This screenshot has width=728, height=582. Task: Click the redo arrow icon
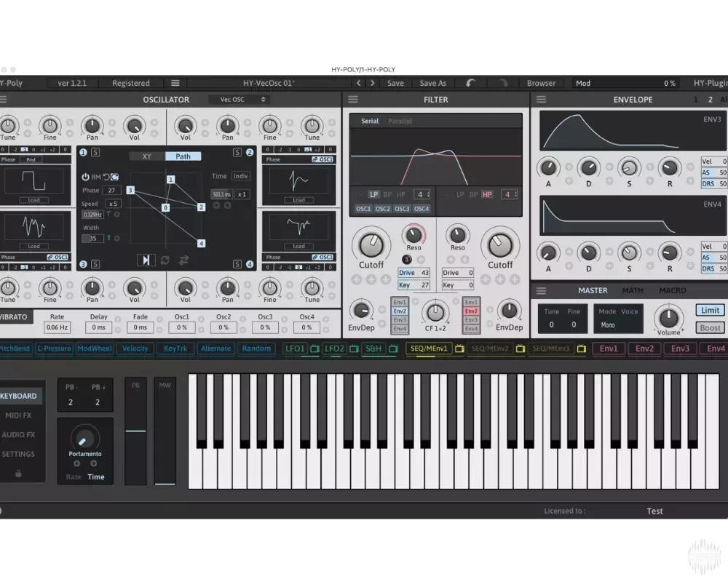pyautogui.click(x=502, y=83)
